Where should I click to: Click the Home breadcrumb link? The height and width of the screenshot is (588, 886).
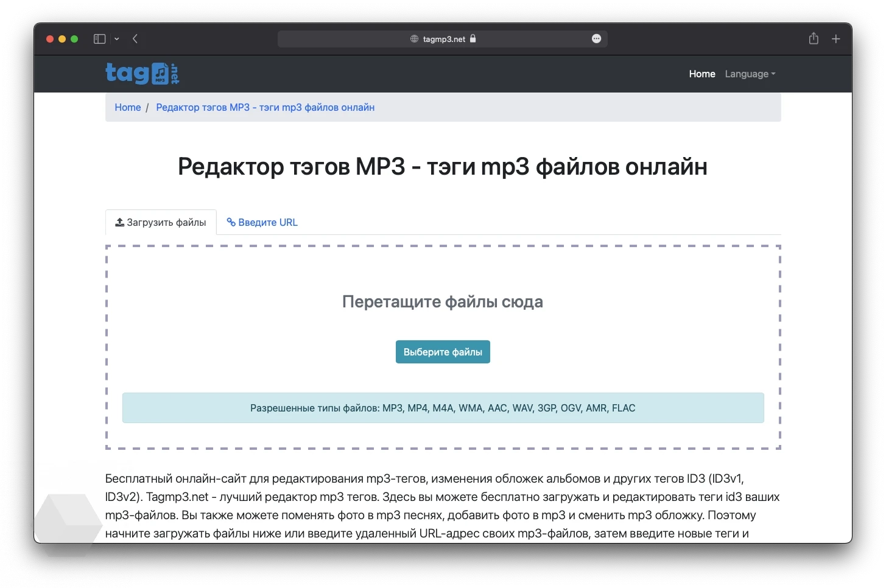pyautogui.click(x=128, y=107)
